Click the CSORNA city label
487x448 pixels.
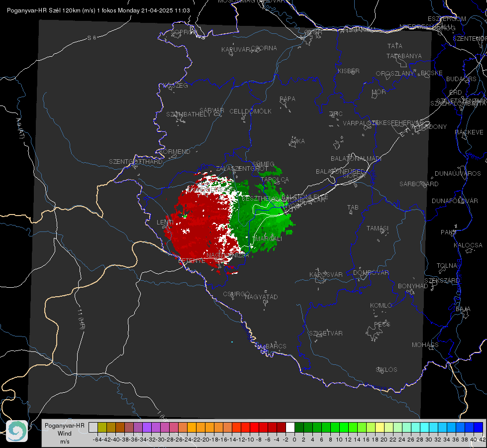coord(264,48)
